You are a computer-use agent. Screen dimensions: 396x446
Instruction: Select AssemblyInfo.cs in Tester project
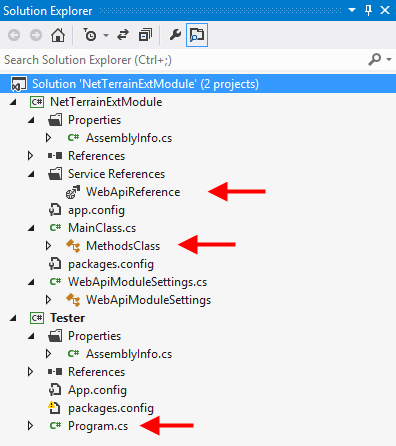[129, 354]
